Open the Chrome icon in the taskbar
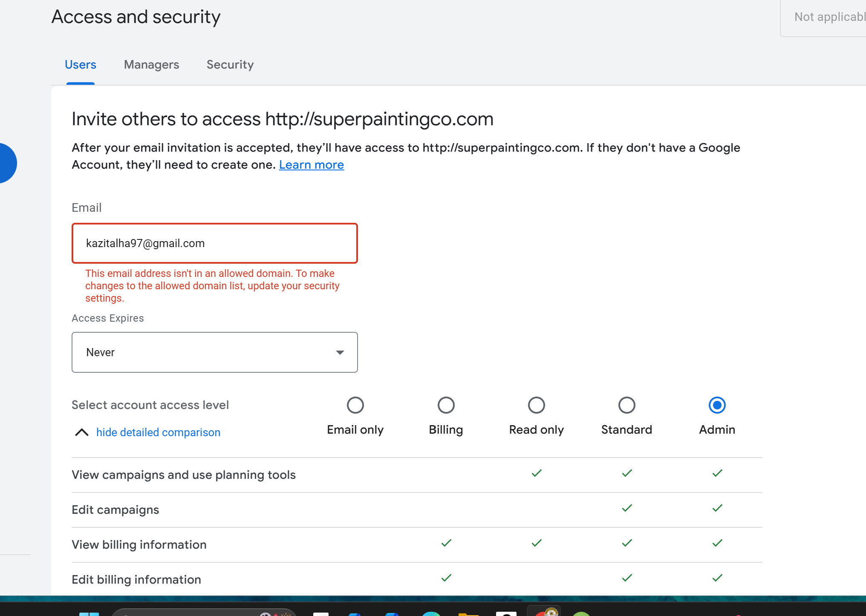The width and height of the screenshot is (866, 616). click(543, 613)
